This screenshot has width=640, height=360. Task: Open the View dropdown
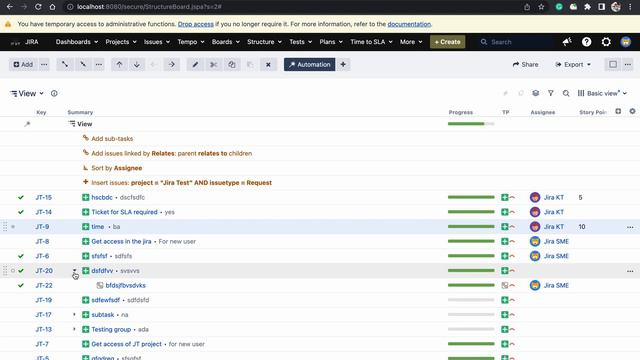pyautogui.click(x=27, y=93)
